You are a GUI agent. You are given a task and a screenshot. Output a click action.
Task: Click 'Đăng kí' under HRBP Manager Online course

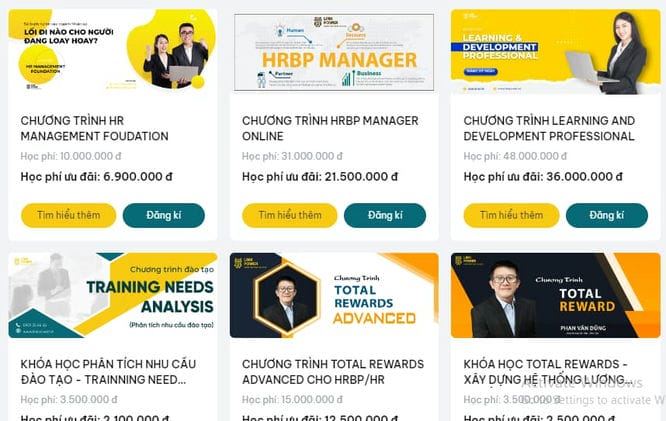(x=385, y=215)
